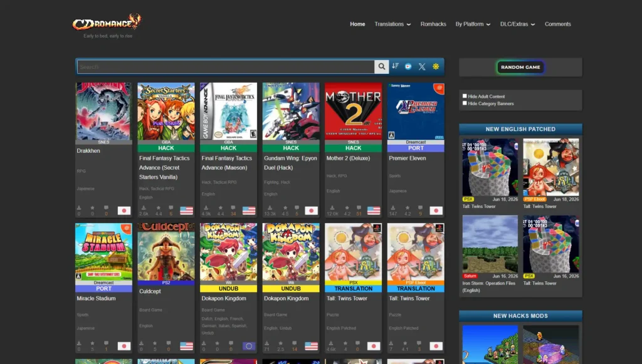Screen dimensions: 642x364
Task: Open Comments in navigation
Action: tap(557, 24)
